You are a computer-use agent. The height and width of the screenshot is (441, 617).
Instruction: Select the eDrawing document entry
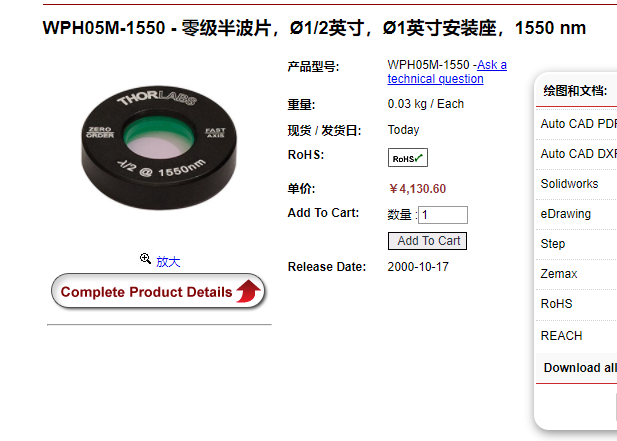(565, 214)
